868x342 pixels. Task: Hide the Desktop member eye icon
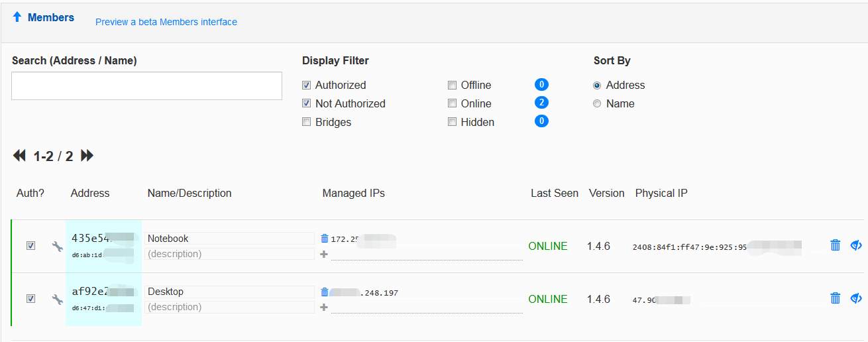[856, 298]
